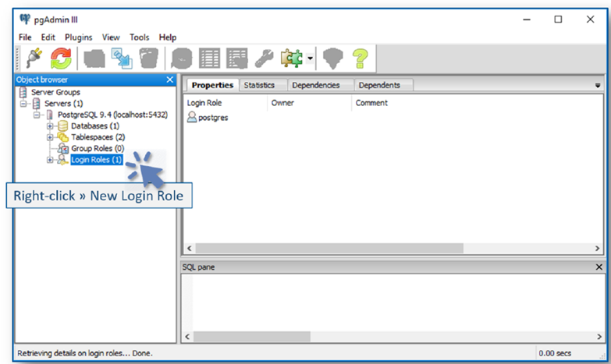Switch to the Dependencies tab
Image resolution: width=611 pixels, height=364 pixels.
click(315, 85)
